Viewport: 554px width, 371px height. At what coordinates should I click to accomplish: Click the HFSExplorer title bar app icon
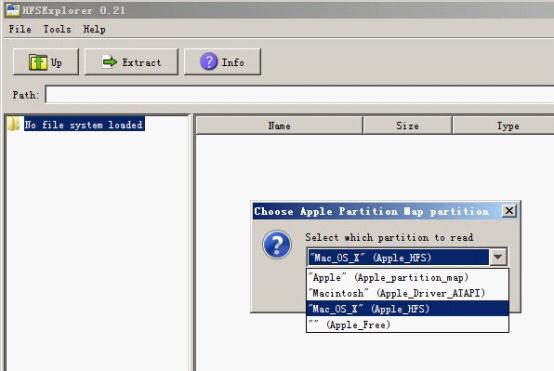pyautogui.click(x=13, y=10)
